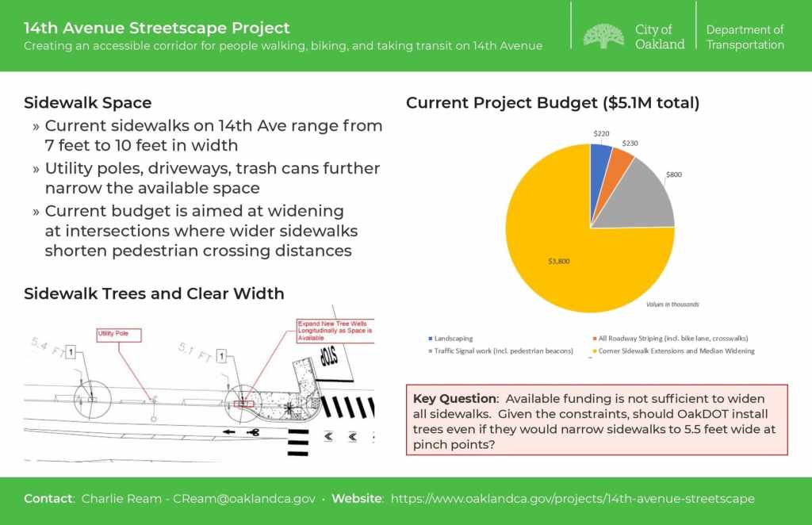
Task: Click the bicycle symbol in the bike lane
Action: pos(255,432)
